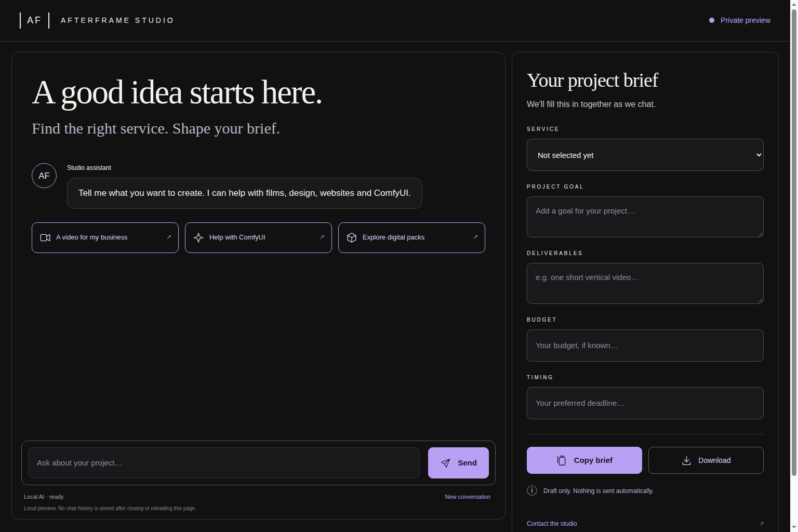The image size is (798, 532).
Task: Focus the 'Ask about your project' chat input
Action: (x=224, y=463)
